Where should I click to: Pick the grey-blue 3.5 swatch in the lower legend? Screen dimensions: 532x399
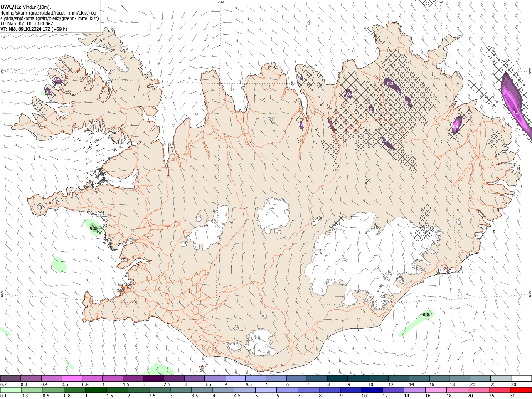(202, 390)
